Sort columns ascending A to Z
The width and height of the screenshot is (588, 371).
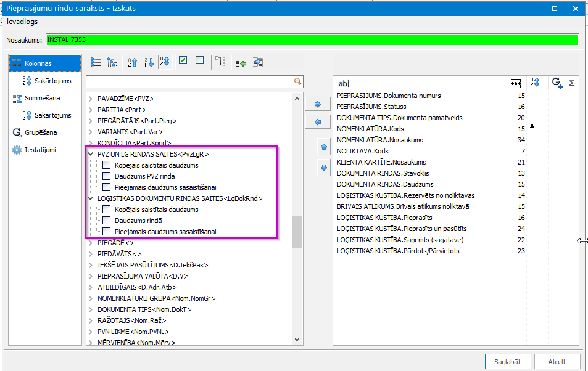pos(133,62)
